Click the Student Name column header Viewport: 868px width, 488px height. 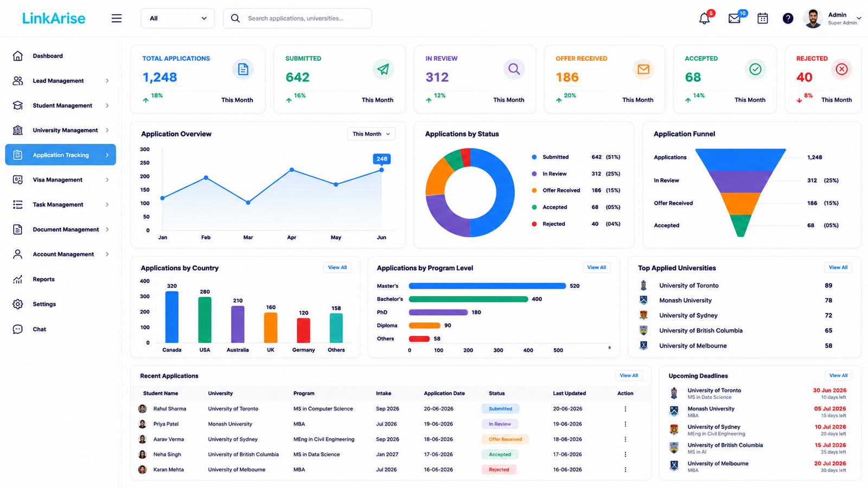(x=161, y=394)
